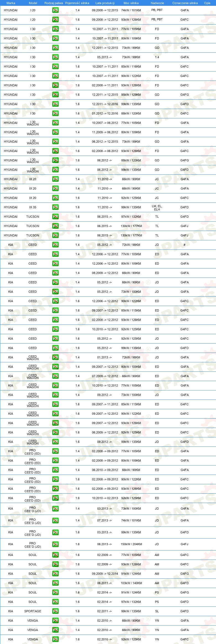Click the 97kW / 132KM cell in TUCSON row
This screenshot has height=644, width=216.
pyautogui.click(x=131, y=217)
